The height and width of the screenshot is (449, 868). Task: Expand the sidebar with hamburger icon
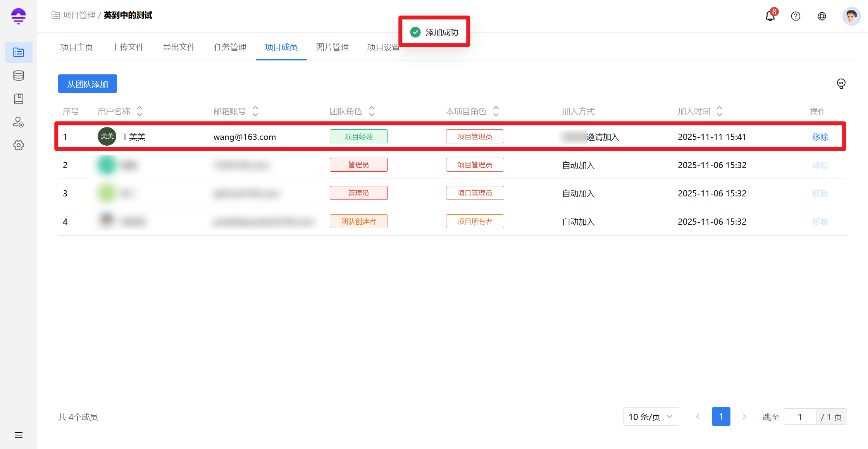coord(19,435)
